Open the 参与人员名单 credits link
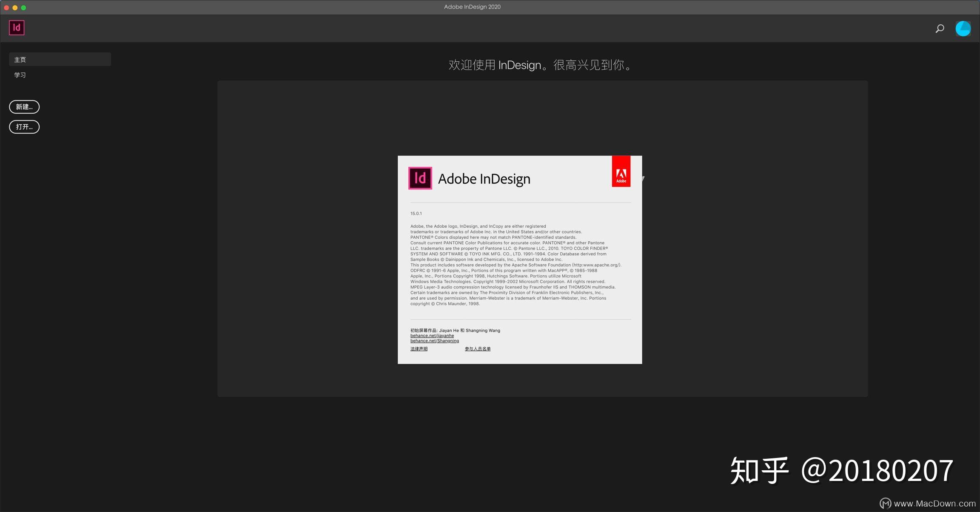The image size is (980, 512). point(477,349)
